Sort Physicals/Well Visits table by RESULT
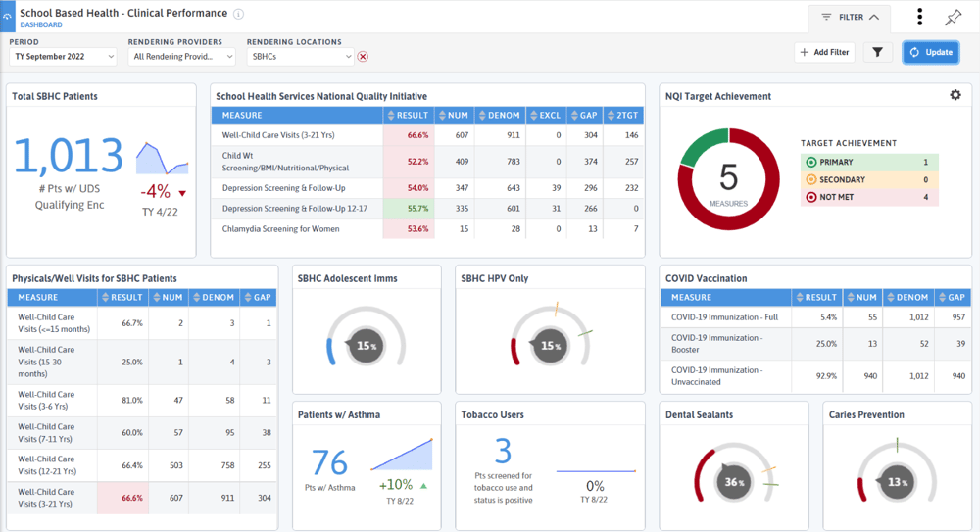This screenshot has width=980, height=532. [x=122, y=298]
